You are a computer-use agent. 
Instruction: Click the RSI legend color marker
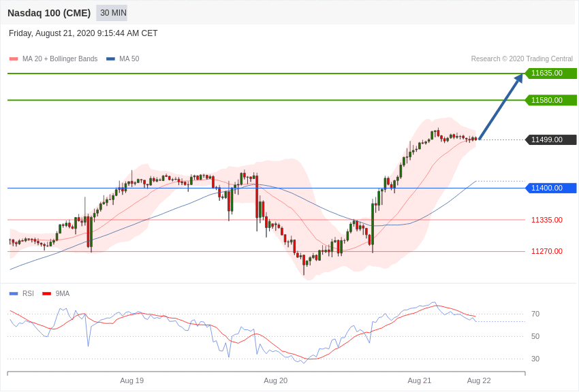(x=14, y=294)
